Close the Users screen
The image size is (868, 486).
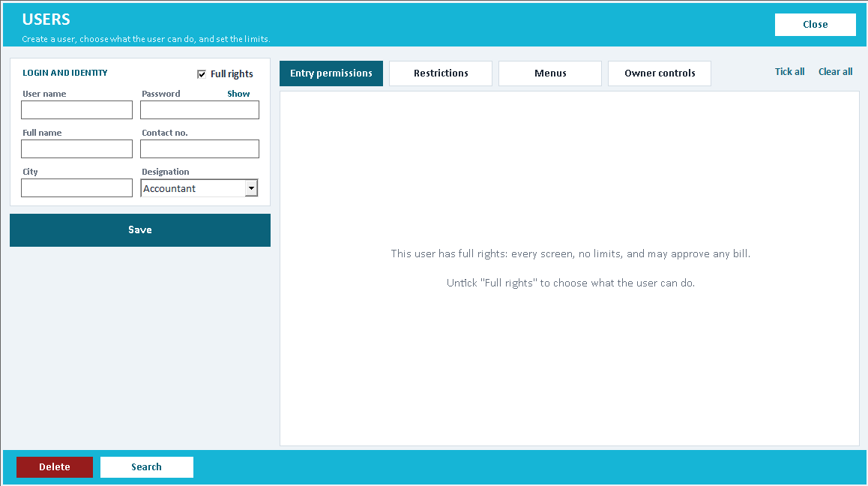[816, 25]
